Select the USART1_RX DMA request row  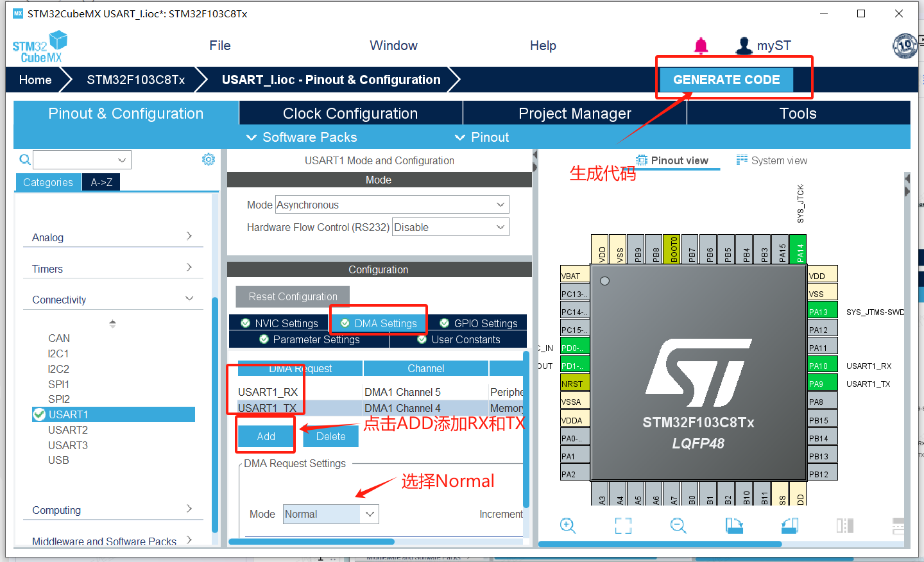[381, 392]
